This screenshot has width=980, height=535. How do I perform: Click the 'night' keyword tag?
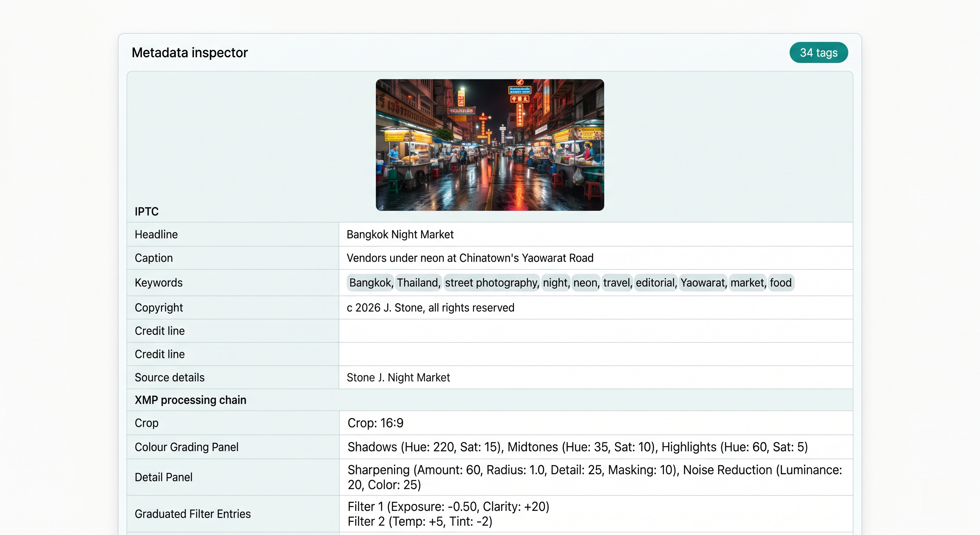pos(555,282)
